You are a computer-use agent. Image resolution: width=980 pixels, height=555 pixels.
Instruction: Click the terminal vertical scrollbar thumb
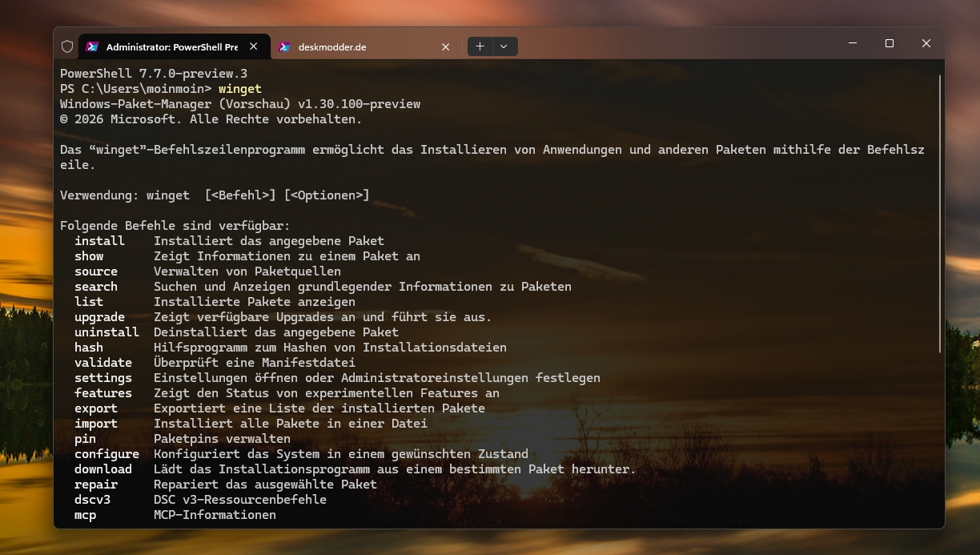tap(940, 212)
